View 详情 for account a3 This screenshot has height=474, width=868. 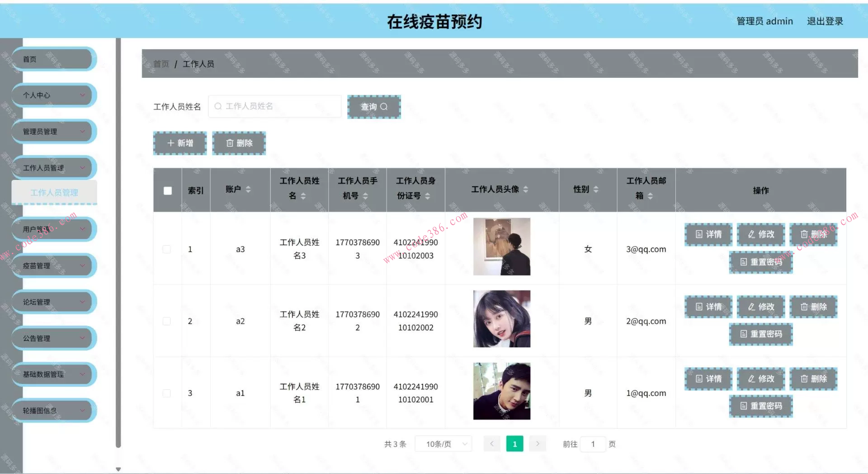coord(708,234)
